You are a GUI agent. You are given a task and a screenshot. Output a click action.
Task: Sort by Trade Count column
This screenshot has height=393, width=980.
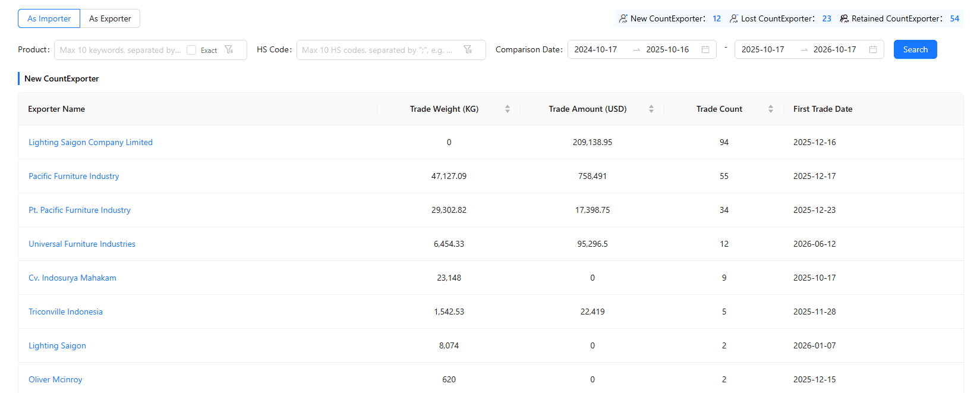[771, 109]
